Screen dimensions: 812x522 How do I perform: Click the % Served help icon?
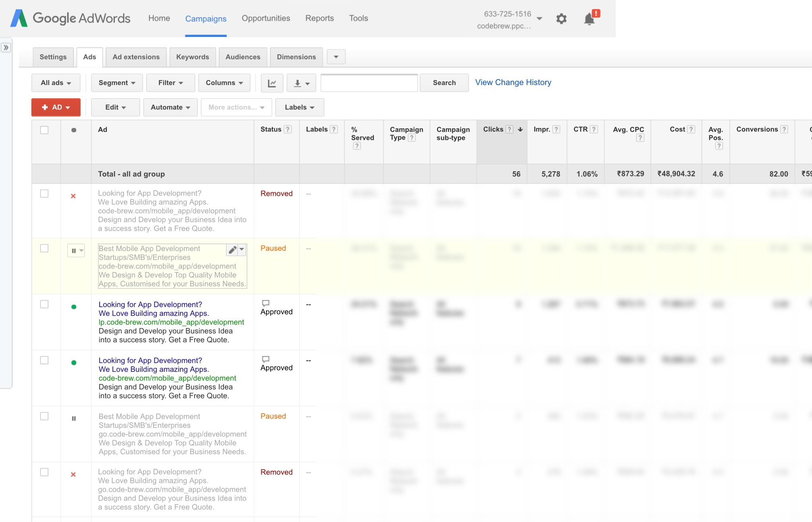(x=357, y=146)
